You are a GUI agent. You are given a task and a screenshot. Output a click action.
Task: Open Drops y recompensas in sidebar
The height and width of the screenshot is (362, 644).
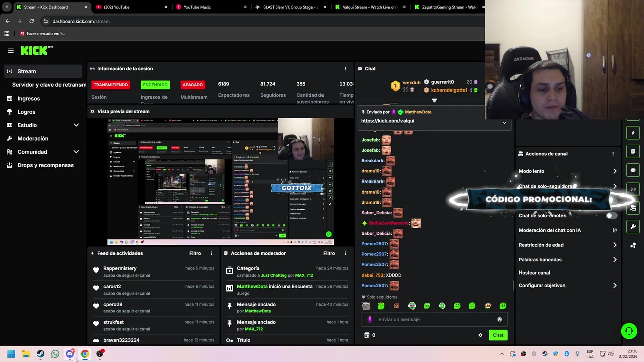tap(45, 165)
